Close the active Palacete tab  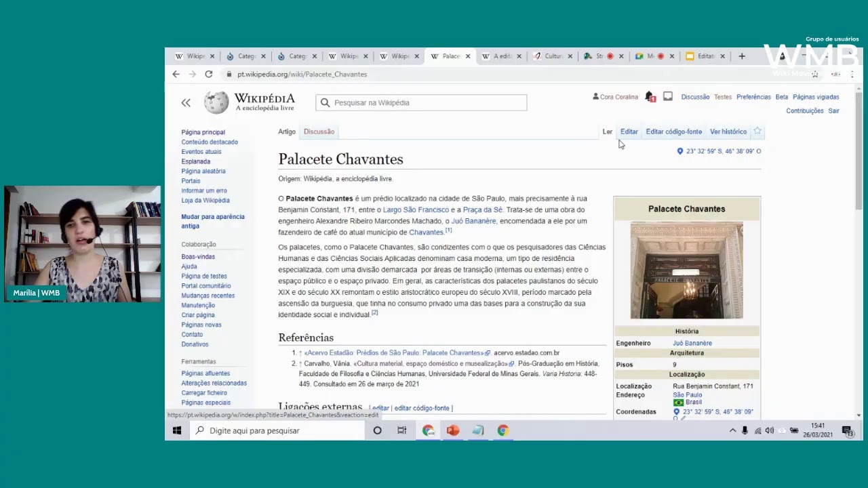pos(467,56)
